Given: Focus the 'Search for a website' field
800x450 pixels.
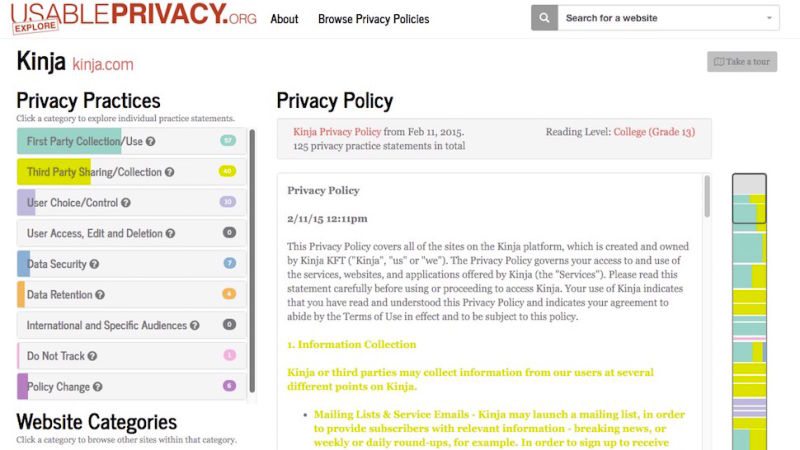Looking at the screenshot, I should [x=668, y=18].
